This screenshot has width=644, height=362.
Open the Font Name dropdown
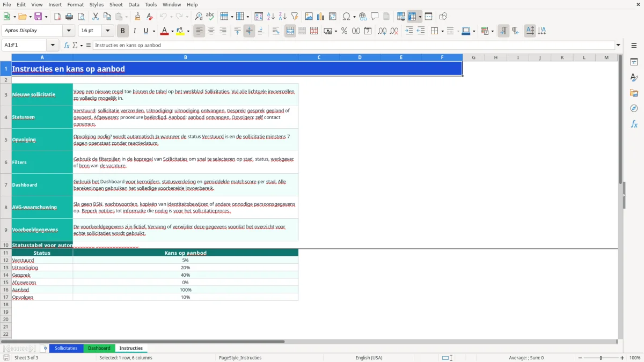pyautogui.click(x=69, y=31)
